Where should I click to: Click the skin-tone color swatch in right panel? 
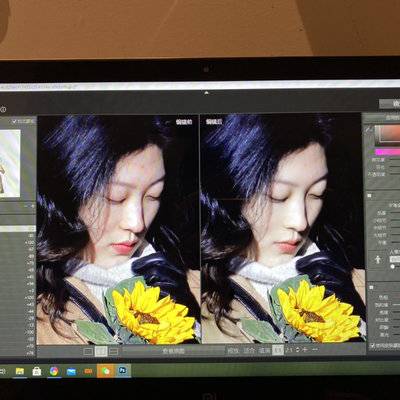pos(387,135)
